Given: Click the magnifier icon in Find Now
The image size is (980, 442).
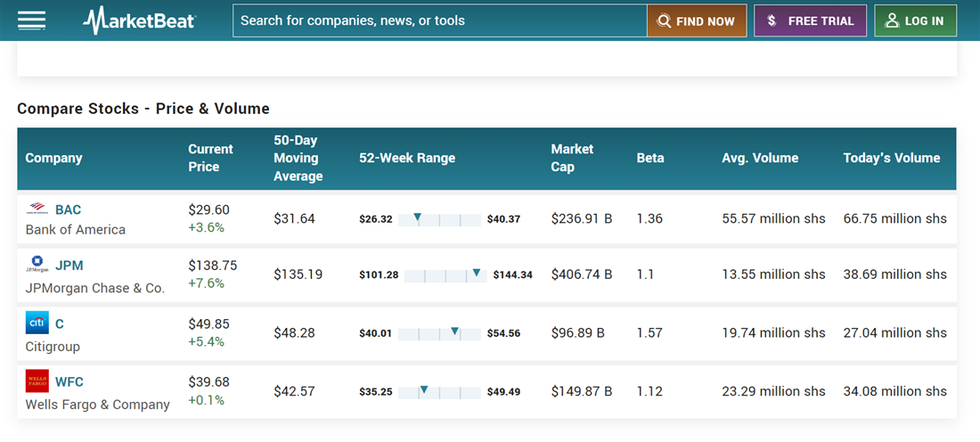Looking at the screenshot, I should click(x=664, y=21).
